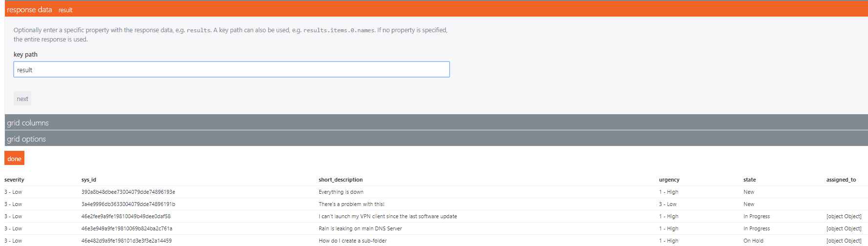
Task: Select the sys_id column header
Action: [x=89, y=180]
